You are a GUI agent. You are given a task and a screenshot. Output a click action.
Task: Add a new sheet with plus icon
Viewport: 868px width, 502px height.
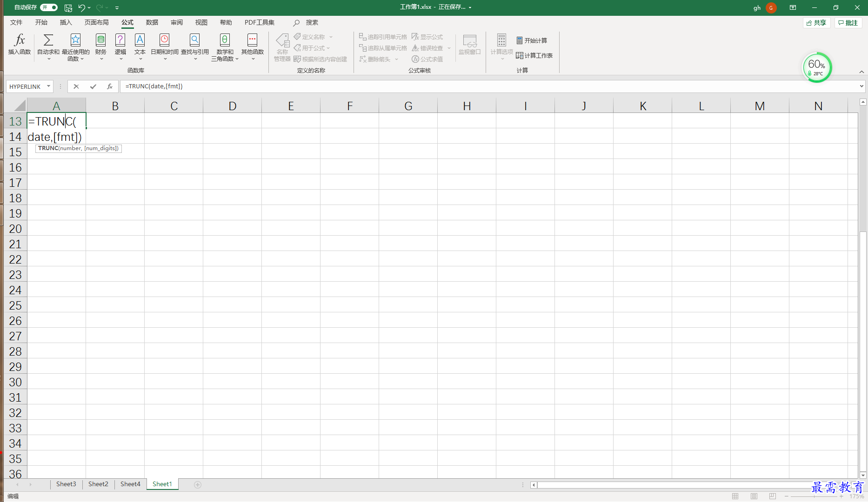click(198, 484)
